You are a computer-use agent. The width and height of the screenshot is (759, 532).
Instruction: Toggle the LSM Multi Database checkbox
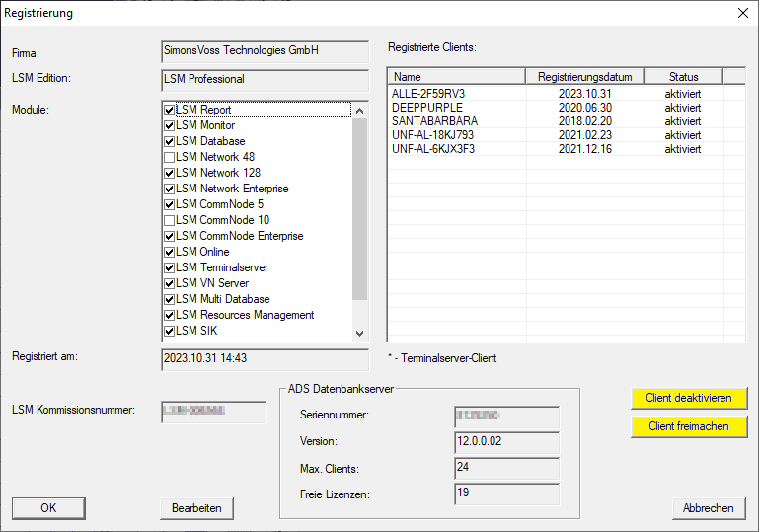[170, 300]
